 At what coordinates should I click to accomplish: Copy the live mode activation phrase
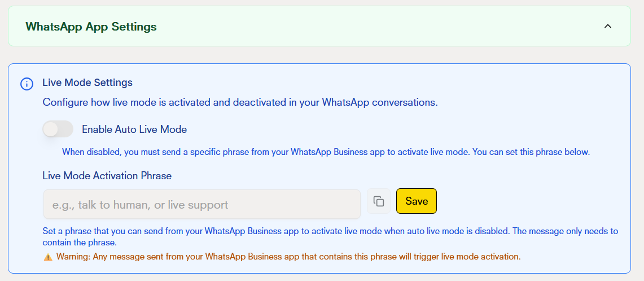coord(379,201)
